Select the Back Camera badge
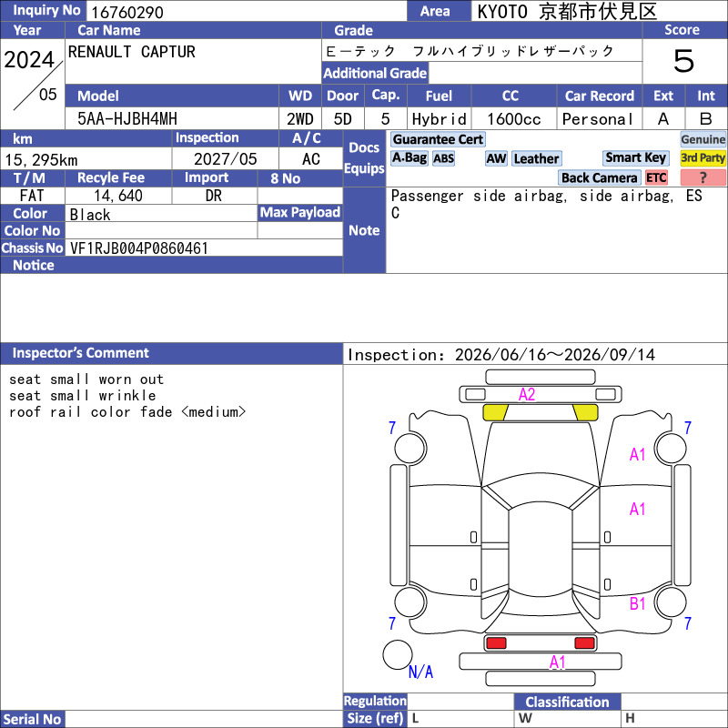This screenshot has width=728, height=728. (x=599, y=177)
